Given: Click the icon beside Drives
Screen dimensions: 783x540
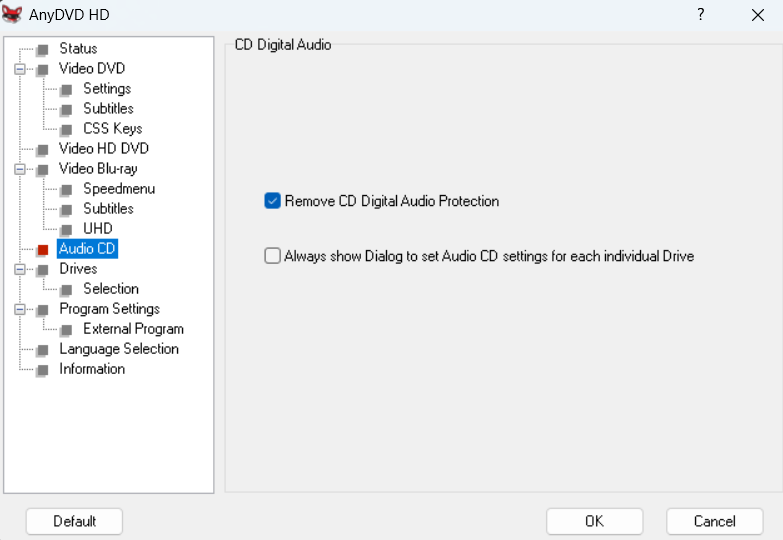Looking at the screenshot, I should click(x=43, y=270).
